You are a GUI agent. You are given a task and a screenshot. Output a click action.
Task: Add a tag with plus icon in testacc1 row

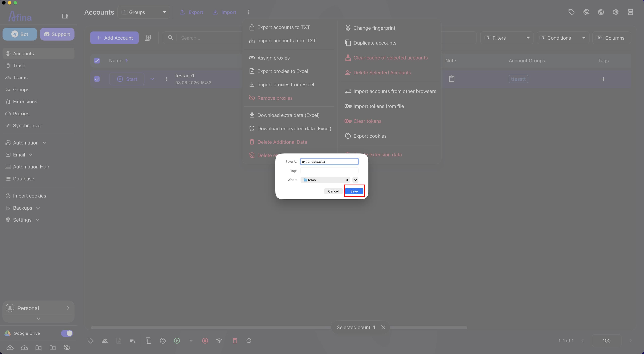coord(603,79)
